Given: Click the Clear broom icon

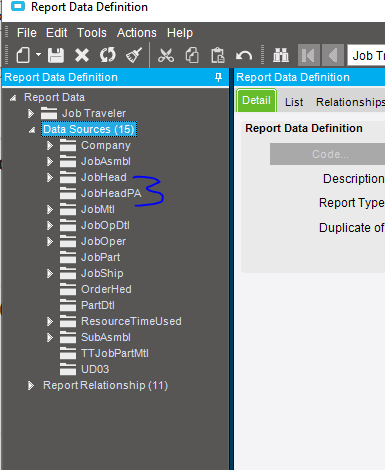Looking at the screenshot, I should 134,55.
